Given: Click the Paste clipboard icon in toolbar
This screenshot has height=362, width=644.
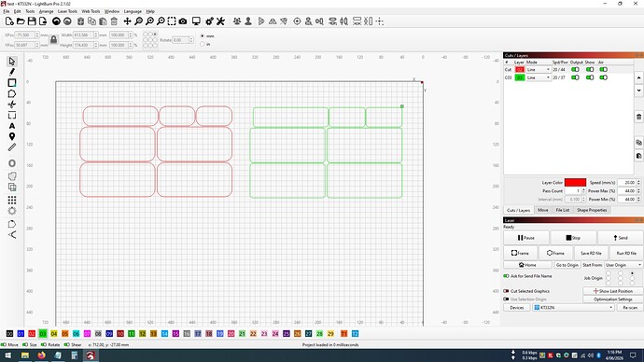Looking at the screenshot, I should click(103, 21).
